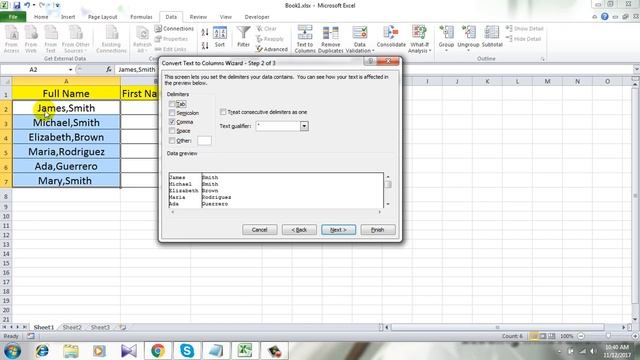Click the insert function fx icon
Image resolution: width=640 pixels, height=360 pixels.
pos(109,69)
